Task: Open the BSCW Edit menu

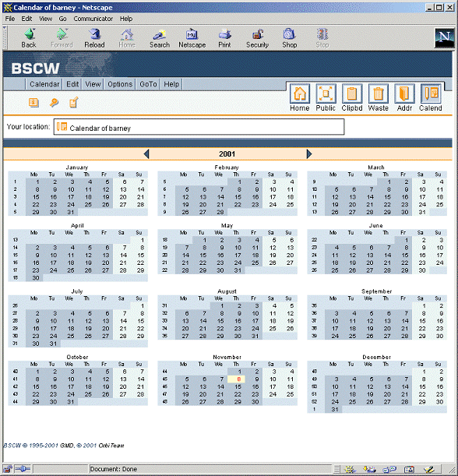Action: pos(72,84)
